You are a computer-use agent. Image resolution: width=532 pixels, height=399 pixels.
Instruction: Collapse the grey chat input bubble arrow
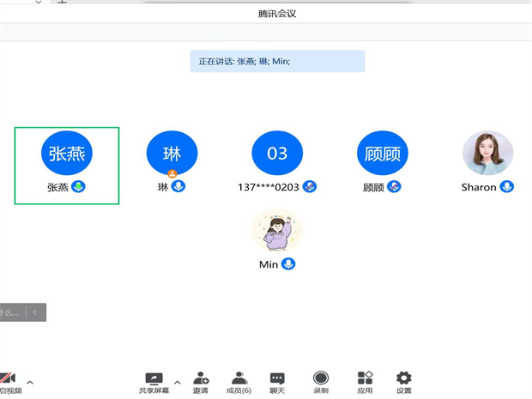coord(34,312)
